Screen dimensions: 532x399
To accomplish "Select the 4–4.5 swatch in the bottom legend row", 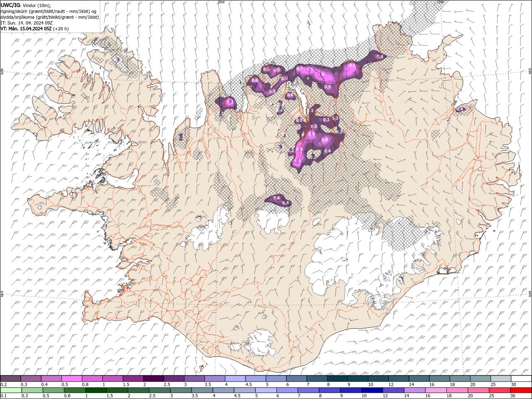I will click(x=223, y=390).
